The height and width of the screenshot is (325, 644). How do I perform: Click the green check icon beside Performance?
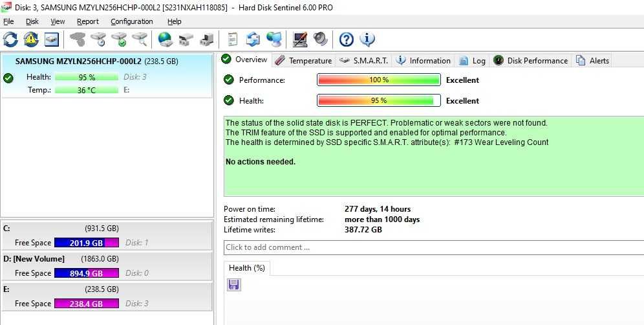click(x=229, y=80)
